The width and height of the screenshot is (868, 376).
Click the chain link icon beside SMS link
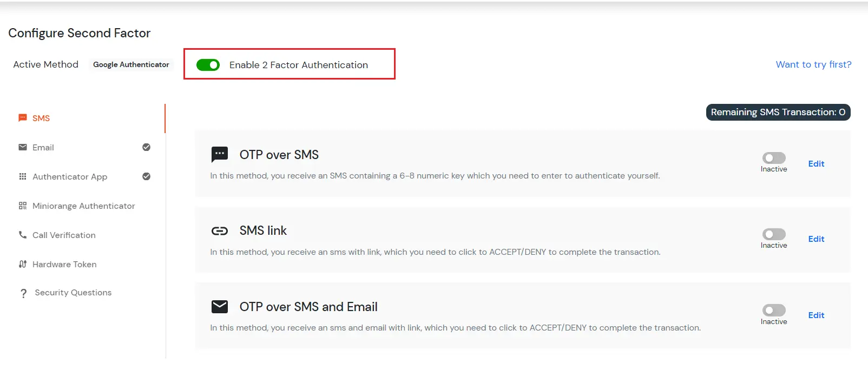pos(220,230)
